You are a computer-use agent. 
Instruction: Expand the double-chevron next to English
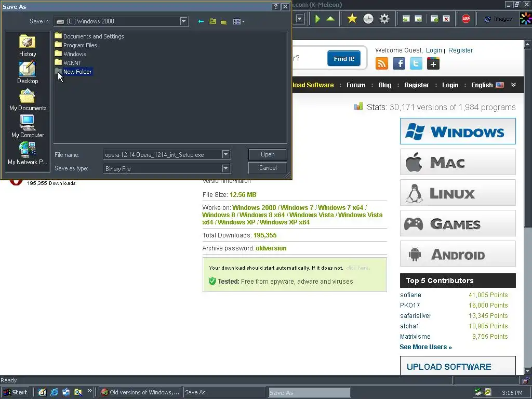click(x=513, y=85)
